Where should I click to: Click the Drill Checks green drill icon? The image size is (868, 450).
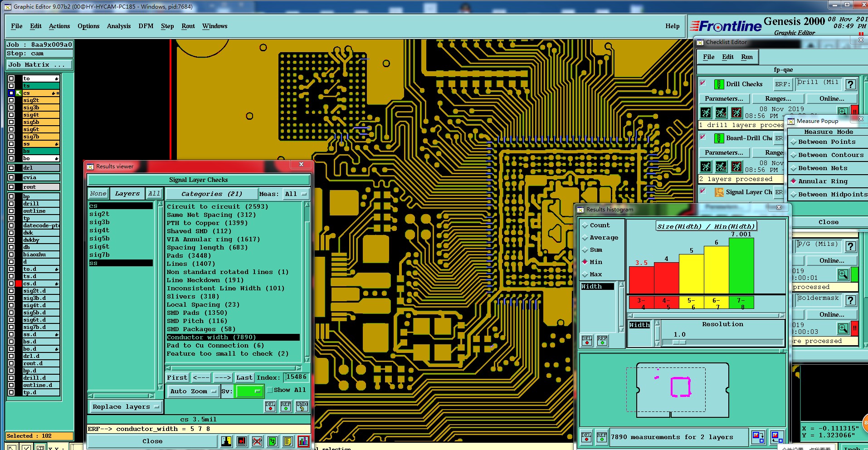tap(719, 84)
